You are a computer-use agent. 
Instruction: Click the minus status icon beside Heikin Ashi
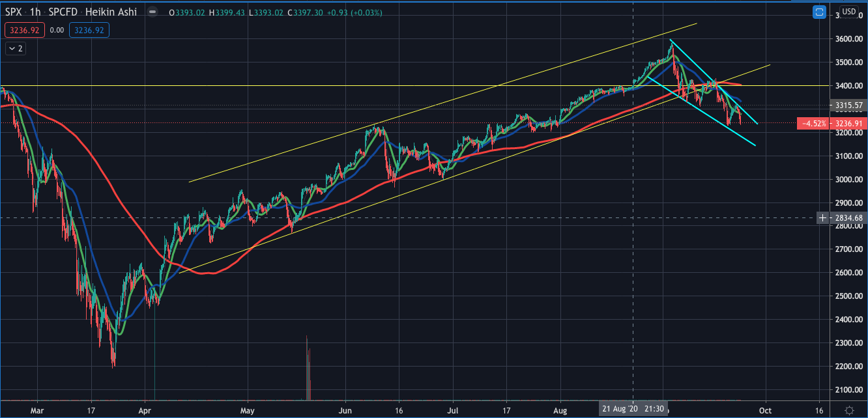click(x=152, y=13)
